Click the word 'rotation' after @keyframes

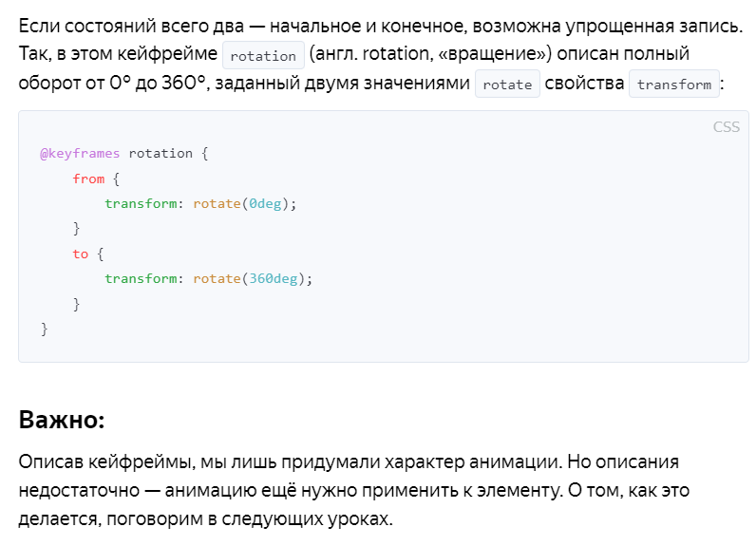161,153
